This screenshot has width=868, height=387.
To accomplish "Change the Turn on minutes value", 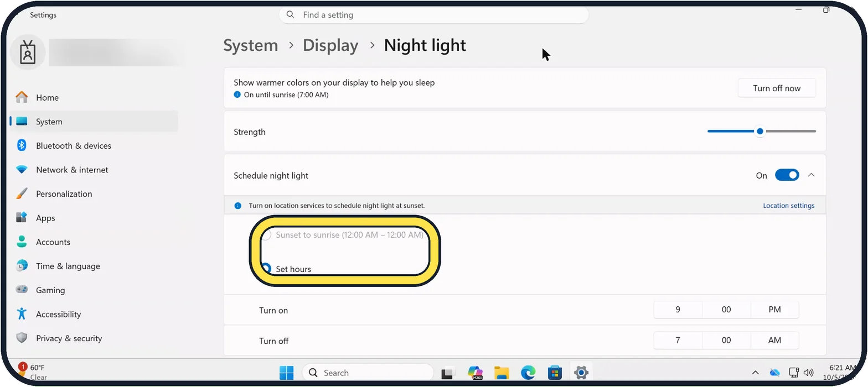I will [726, 310].
